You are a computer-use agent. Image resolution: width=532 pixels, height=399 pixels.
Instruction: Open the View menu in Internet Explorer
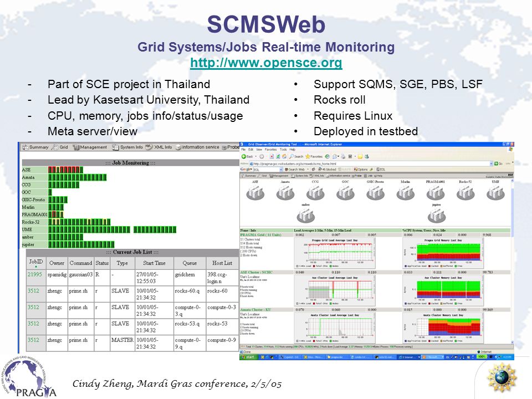(x=259, y=149)
